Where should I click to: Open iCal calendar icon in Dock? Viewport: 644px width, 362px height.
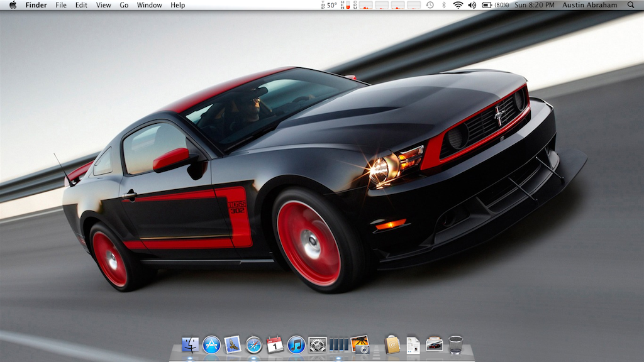pos(275,345)
